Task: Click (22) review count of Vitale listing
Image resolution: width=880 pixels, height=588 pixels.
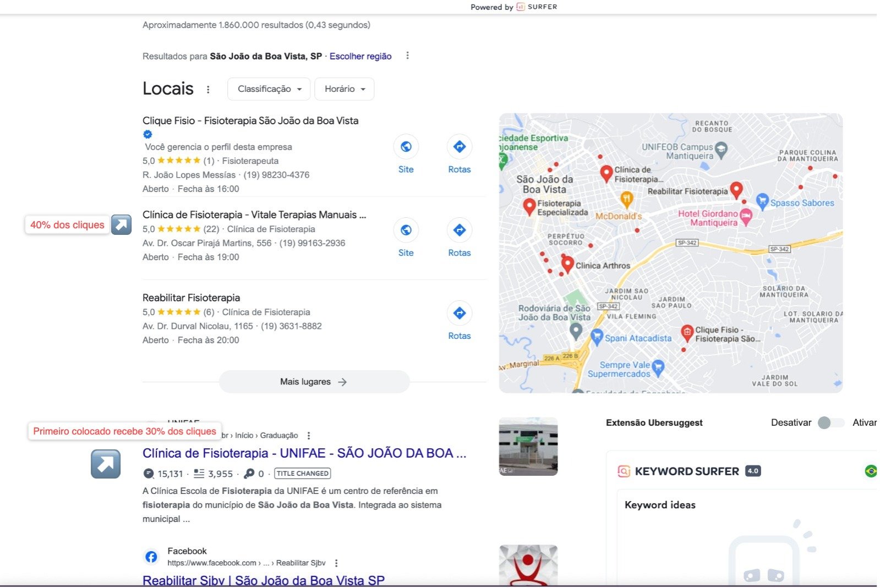Action: tap(211, 229)
